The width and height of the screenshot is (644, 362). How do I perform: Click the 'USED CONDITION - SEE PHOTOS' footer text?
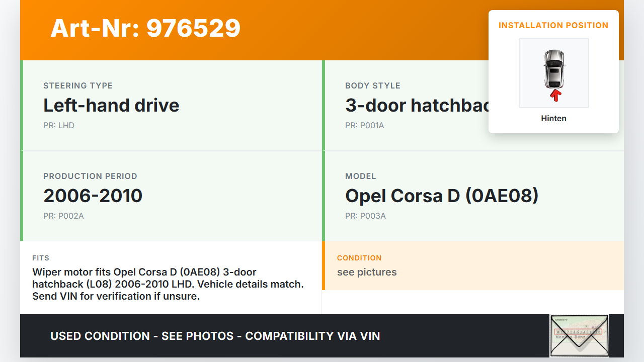click(x=215, y=336)
